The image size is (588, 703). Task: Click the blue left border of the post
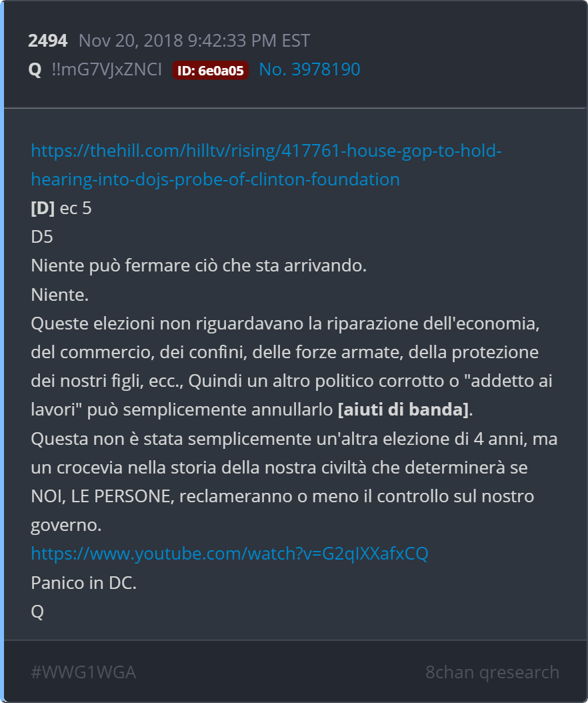click(2, 351)
